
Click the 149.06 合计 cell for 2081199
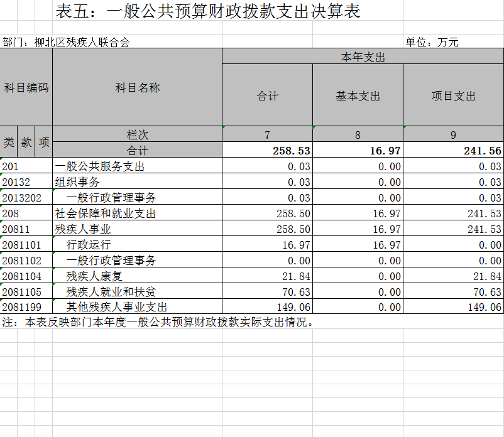[268, 307]
